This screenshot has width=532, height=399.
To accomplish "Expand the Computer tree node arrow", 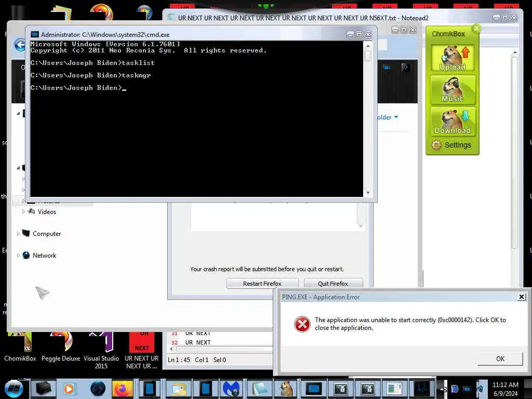I will tap(18, 234).
